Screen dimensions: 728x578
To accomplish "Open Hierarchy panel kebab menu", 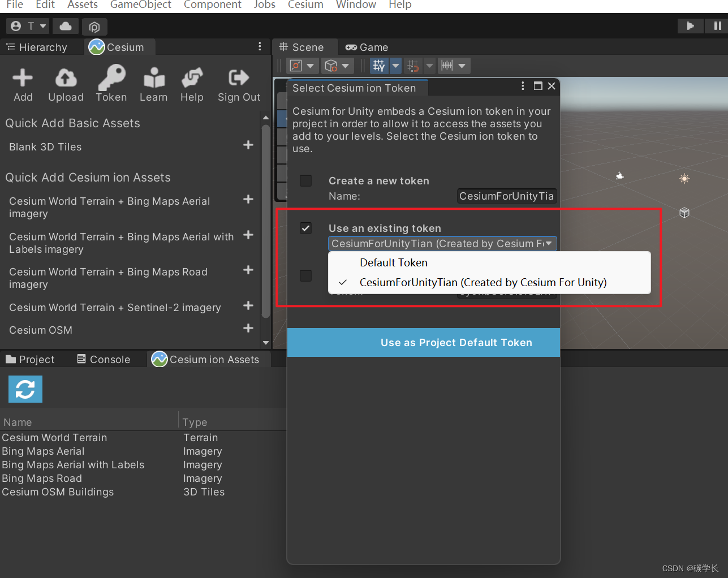I will (x=260, y=46).
